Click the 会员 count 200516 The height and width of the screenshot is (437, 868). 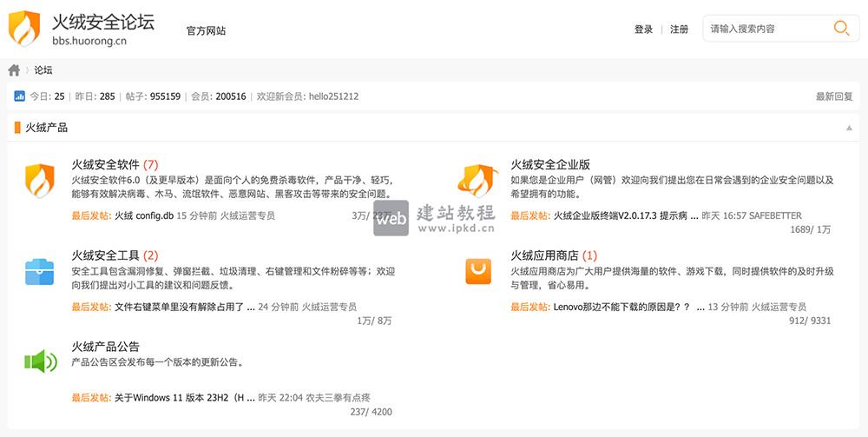231,96
